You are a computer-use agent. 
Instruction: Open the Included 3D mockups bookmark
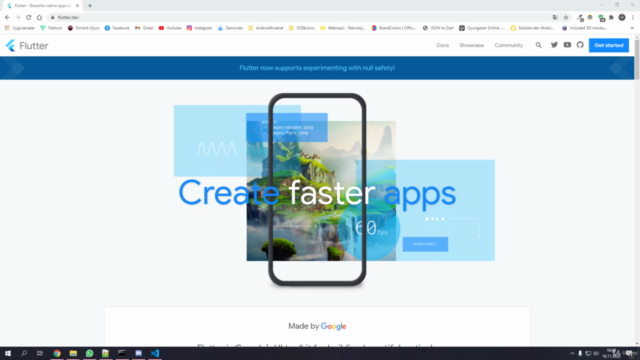coord(584,28)
